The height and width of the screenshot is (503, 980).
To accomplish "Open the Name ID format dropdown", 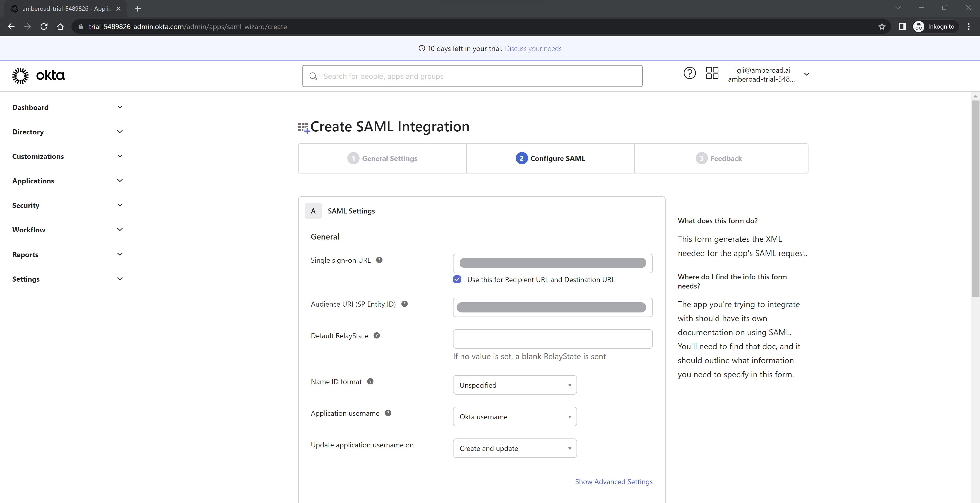I will pyautogui.click(x=515, y=385).
